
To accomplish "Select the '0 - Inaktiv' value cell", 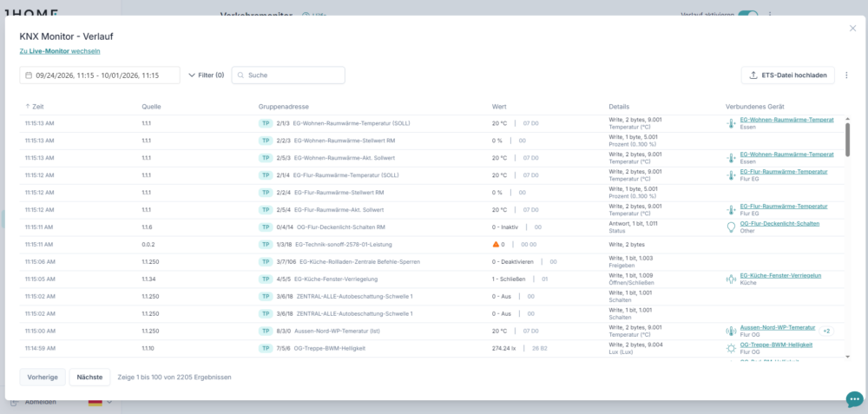I will tap(504, 227).
